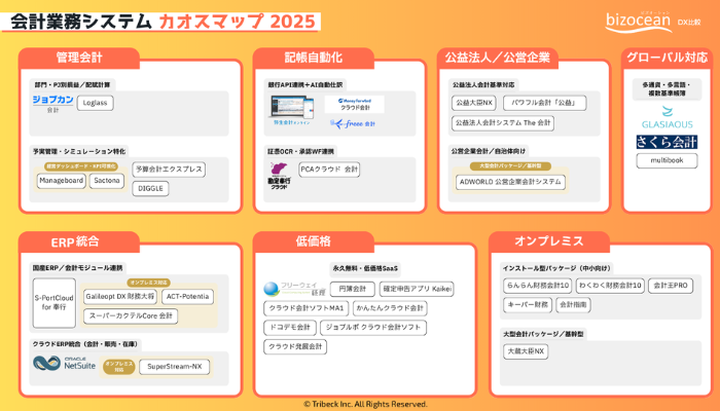
Task: Open the 低価格 category tab
Action: [313, 242]
